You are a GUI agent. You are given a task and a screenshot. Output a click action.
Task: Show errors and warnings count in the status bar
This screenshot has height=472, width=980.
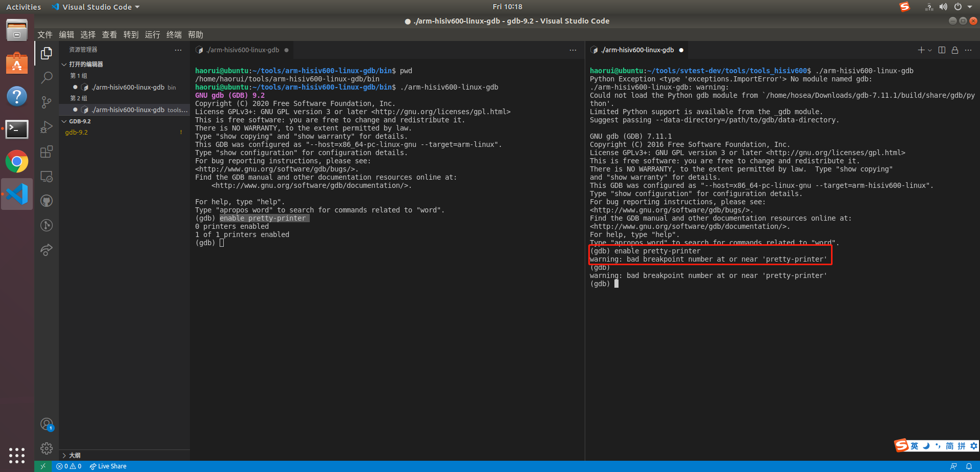coord(69,466)
